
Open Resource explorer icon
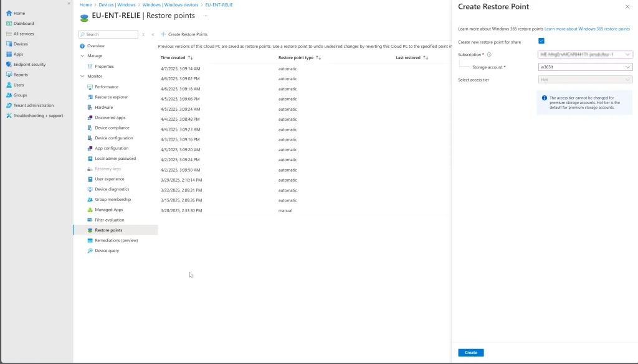[90, 97]
